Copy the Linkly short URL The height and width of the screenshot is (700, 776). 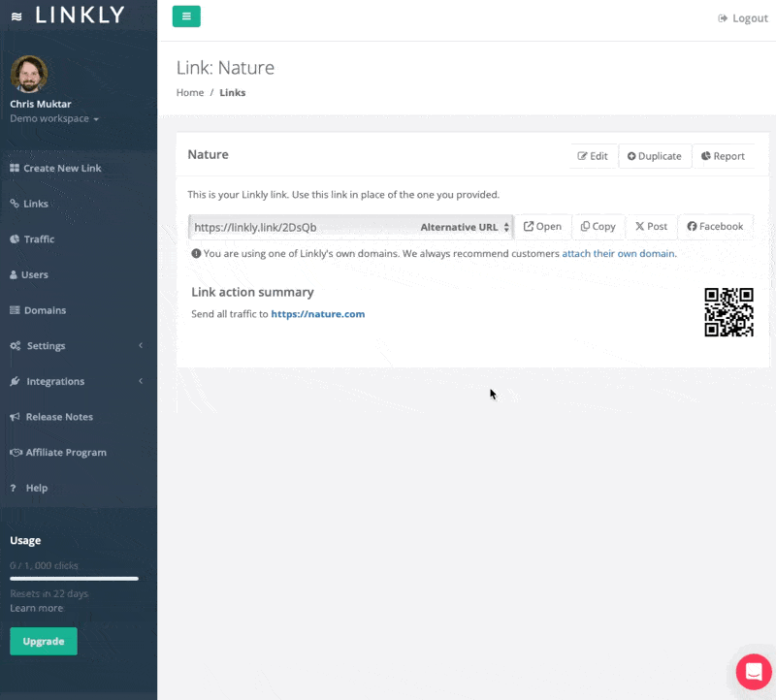(x=598, y=227)
